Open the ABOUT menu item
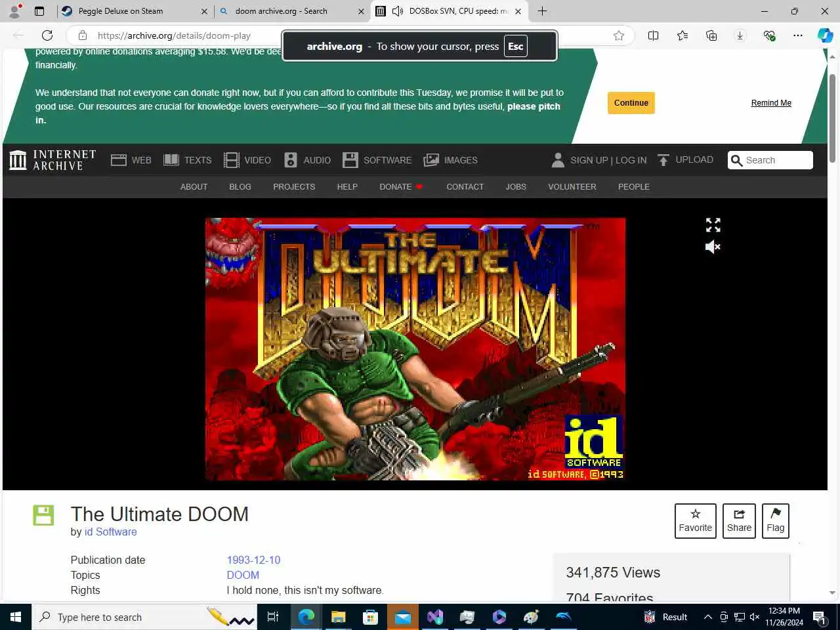 (194, 187)
